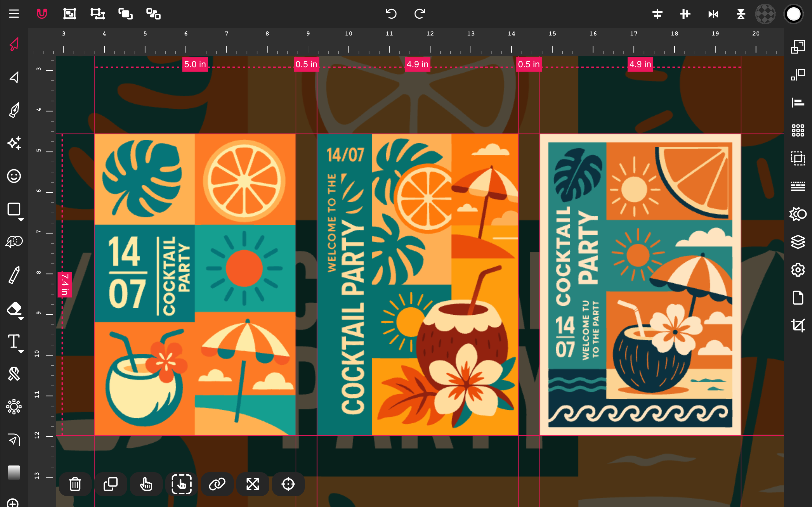Toggle single touch select hand mode
The width and height of the screenshot is (812, 507).
[146, 484]
